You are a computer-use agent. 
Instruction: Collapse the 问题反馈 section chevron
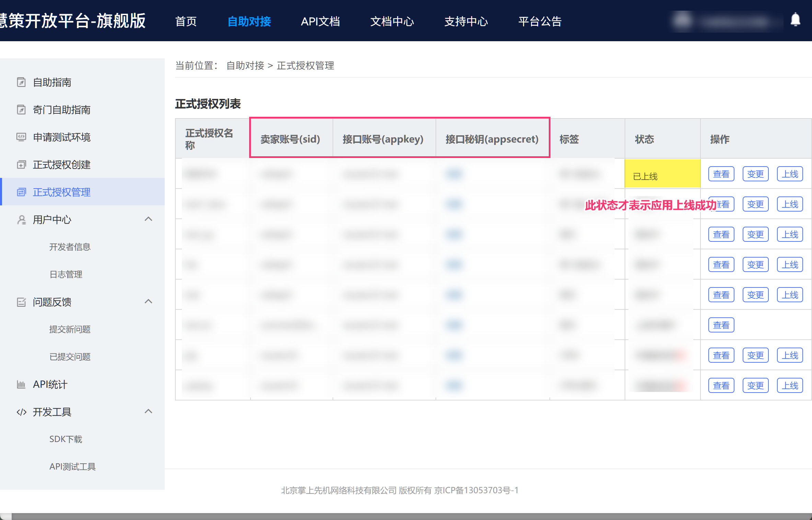pos(148,302)
